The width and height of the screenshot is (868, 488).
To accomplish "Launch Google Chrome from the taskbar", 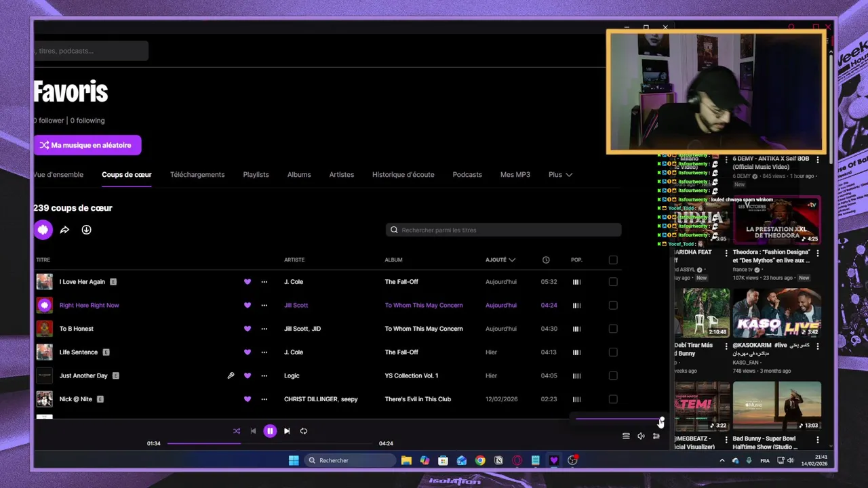I will point(480,460).
